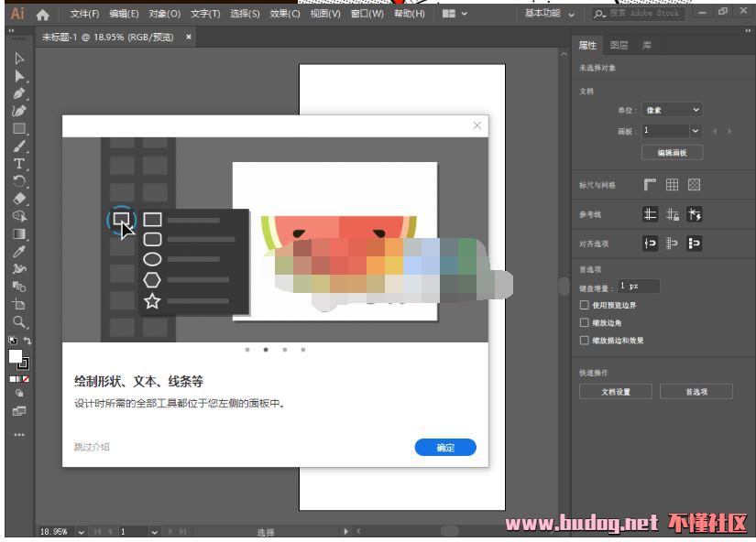The width and height of the screenshot is (756, 542).
Task: Check the 缩放边角 option
Action: [x=585, y=322]
